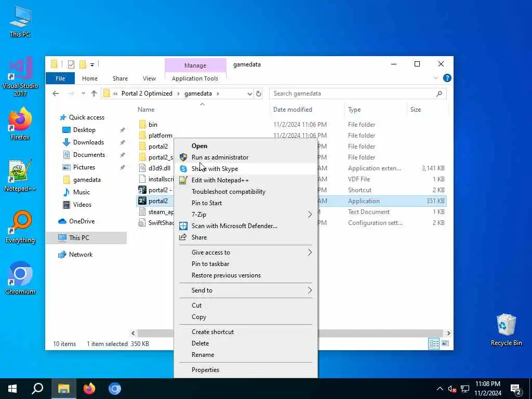This screenshot has height=399, width=532.
Task: Choose Open in context menu
Action: point(246,146)
